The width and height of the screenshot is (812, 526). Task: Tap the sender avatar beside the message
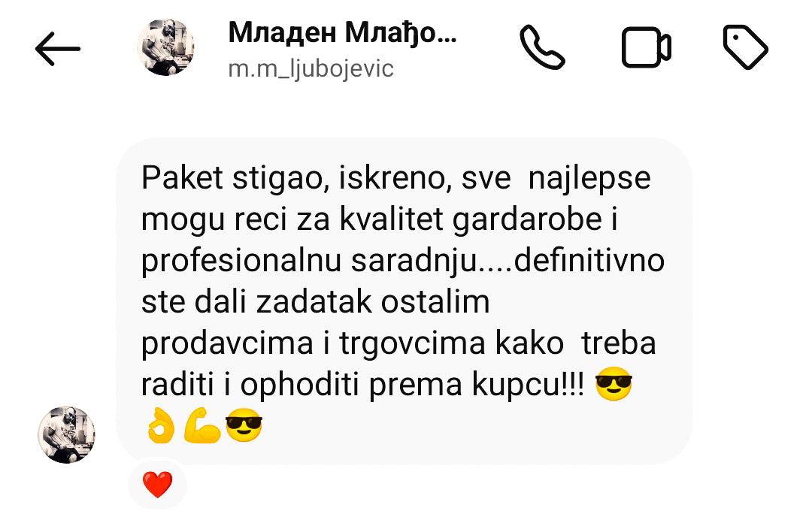tap(66, 434)
